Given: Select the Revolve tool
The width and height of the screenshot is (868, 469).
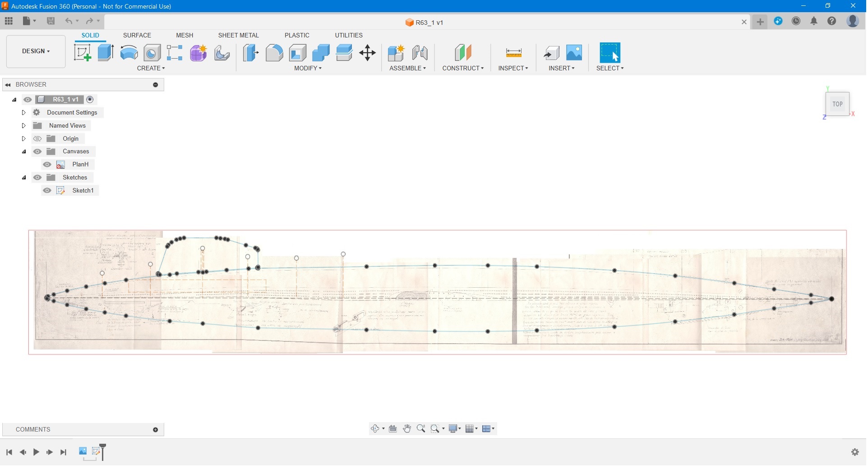Looking at the screenshot, I should pos(129,53).
